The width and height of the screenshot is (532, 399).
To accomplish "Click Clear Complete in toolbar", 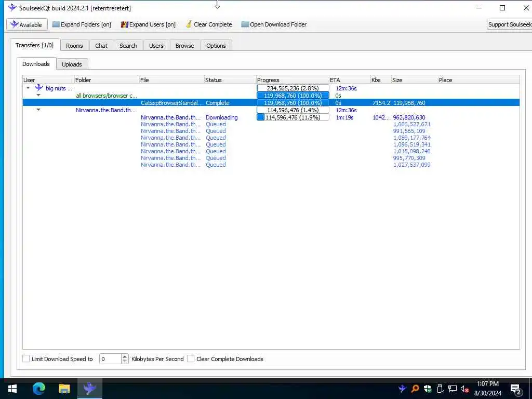I will [209, 24].
